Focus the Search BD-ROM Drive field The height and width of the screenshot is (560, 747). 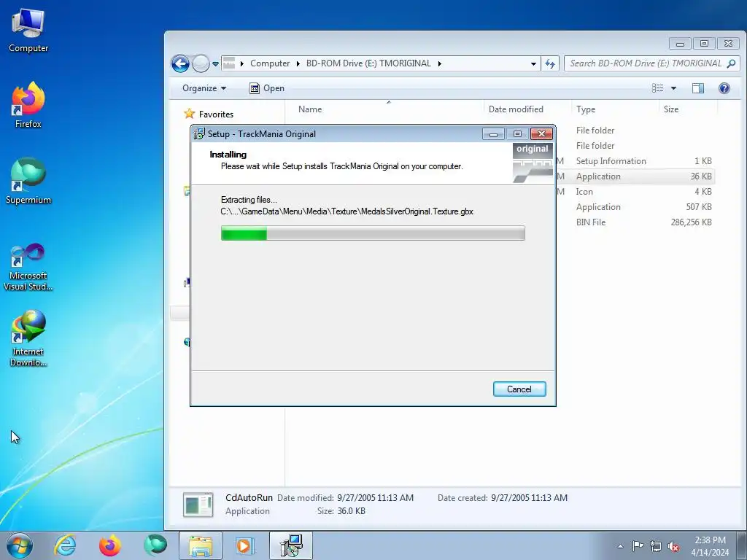click(651, 63)
